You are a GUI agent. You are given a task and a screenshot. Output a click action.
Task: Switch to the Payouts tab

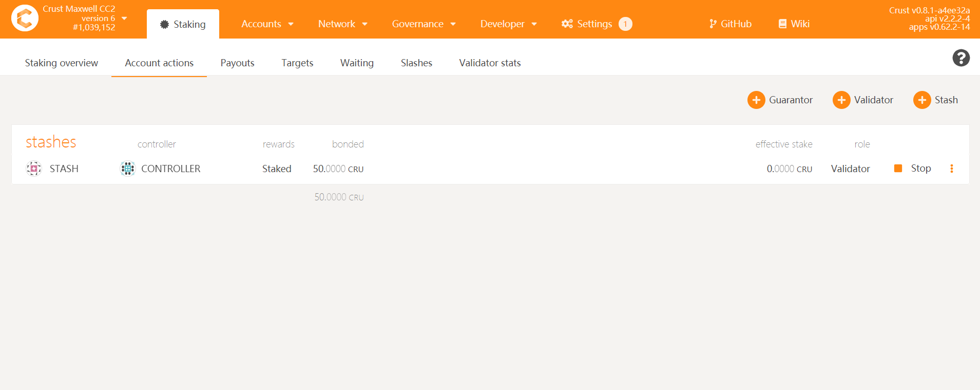point(237,63)
